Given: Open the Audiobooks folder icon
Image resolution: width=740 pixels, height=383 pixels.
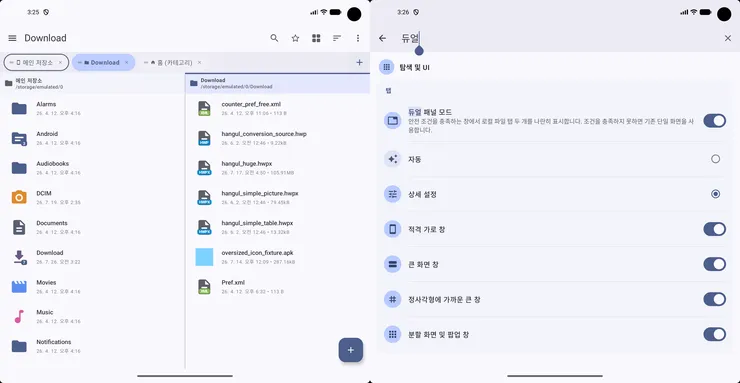Looking at the screenshot, I should point(19,168).
